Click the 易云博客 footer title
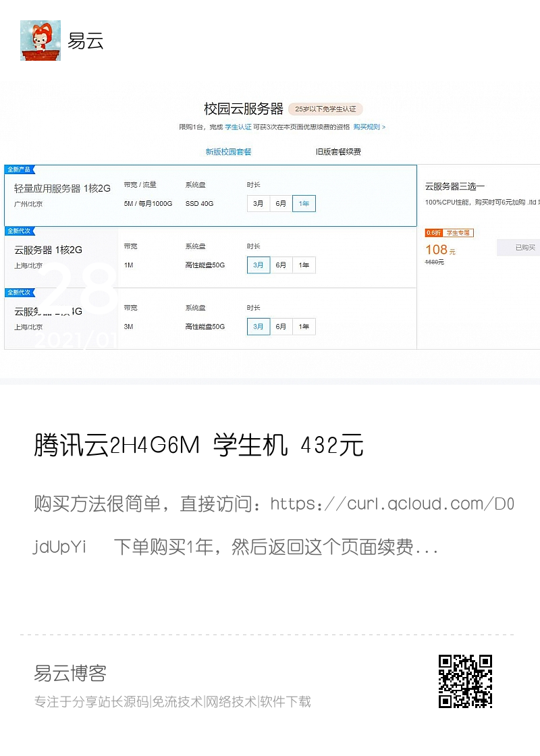540x756 pixels. click(x=70, y=673)
